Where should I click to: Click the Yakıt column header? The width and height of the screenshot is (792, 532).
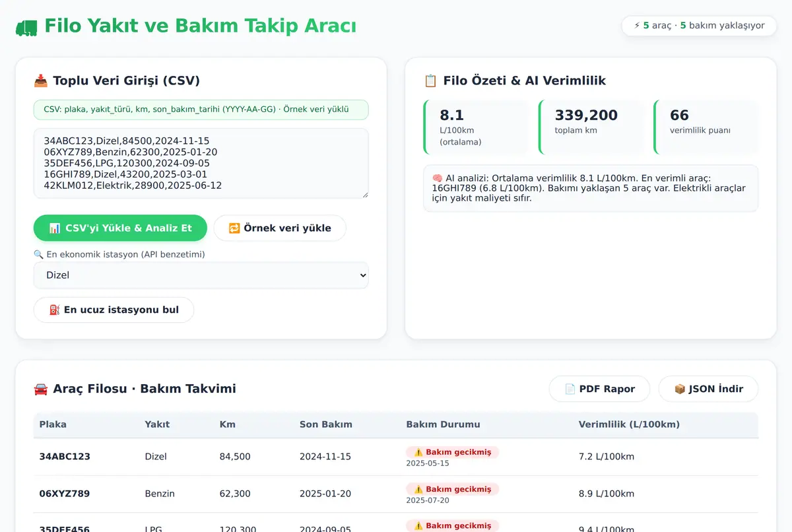157,424
